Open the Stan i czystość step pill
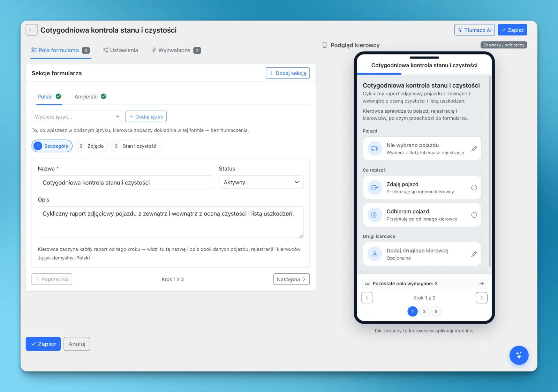The width and height of the screenshot is (558, 392). [135, 146]
